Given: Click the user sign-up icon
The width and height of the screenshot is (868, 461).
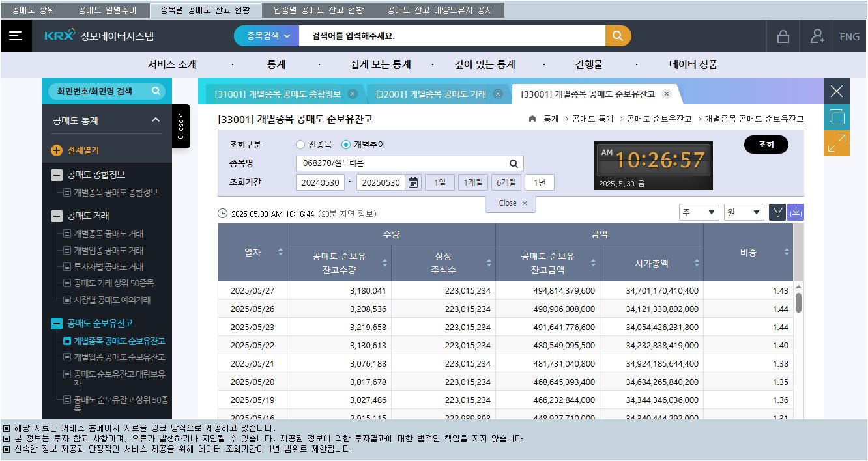Looking at the screenshot, I should coord(817,36).
